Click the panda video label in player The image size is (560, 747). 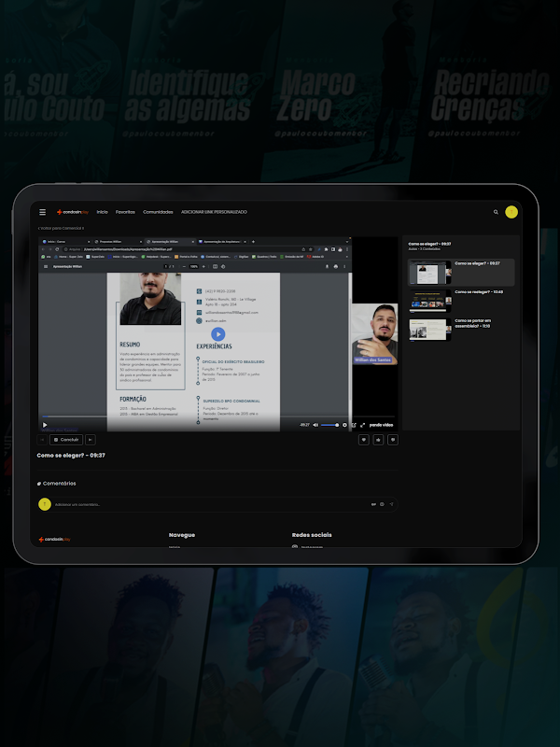pos(381,425)
